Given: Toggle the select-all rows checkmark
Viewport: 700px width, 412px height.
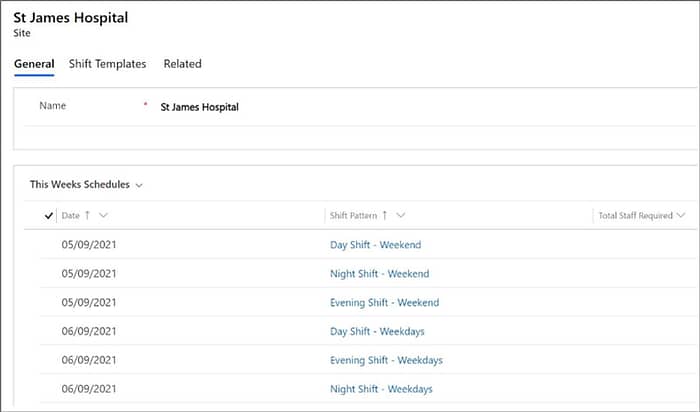Looking at the screenshot, I should coord(49,216).
